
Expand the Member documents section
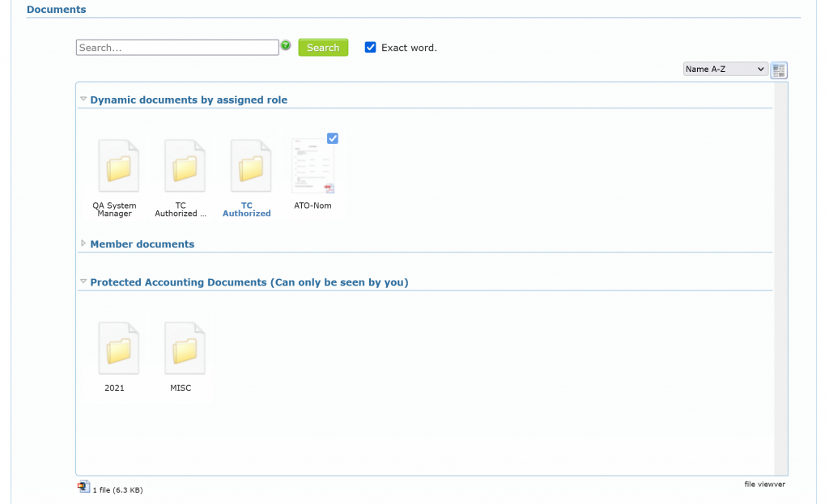point(83,244)
